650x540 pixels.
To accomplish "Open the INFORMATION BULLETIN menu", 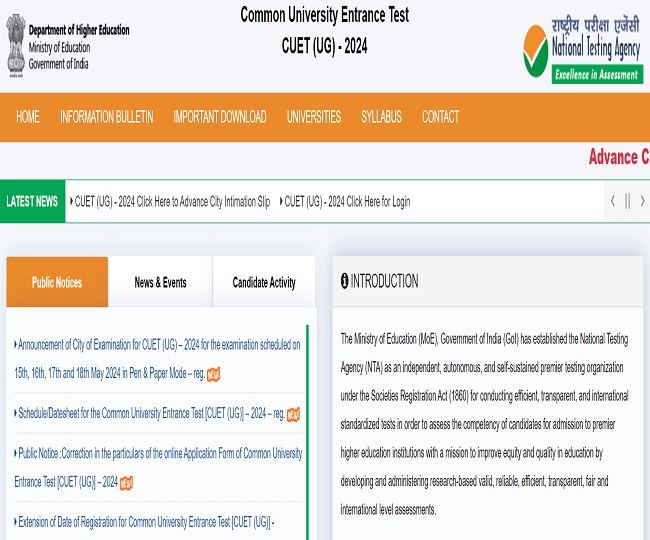I will click(106, 117).
